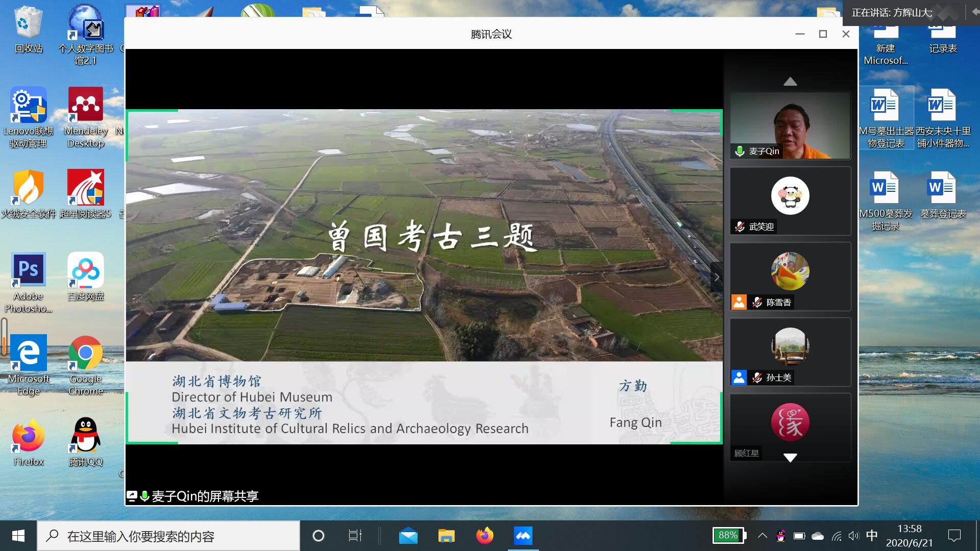Open the Tencent Meeting taskbar icon

(x=523, y=536)
